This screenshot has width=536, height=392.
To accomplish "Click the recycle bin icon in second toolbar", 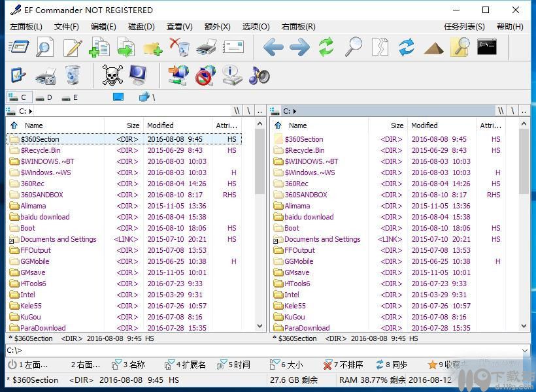I will tap(73, 75).
